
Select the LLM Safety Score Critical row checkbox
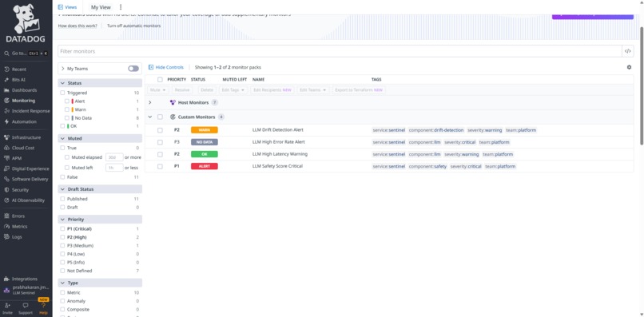click(160, 166)
